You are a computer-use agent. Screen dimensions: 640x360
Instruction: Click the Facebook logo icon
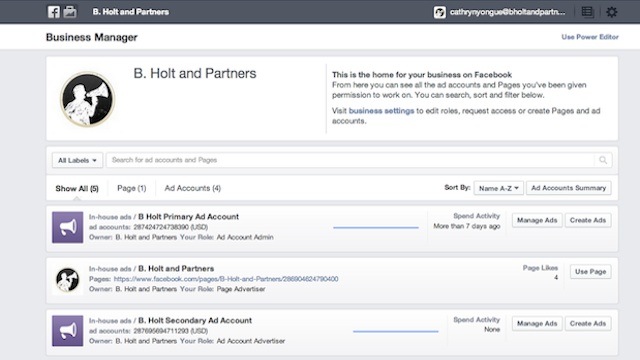pyautogui.click(x=53, y=12)
